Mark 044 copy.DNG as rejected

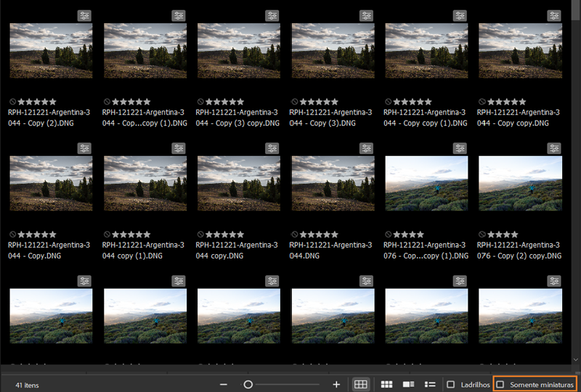pyautogui.click(x=200, y=234)
